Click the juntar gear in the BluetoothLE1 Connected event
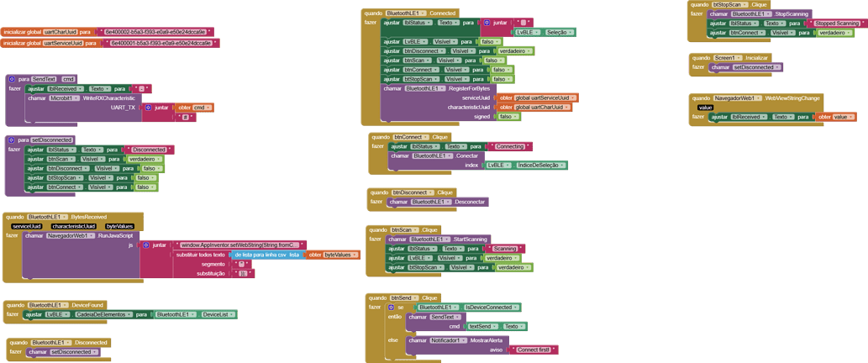Image resolution: width=868 pixels, height=363 pixels. pyautogui.click(x=487, y=23)
